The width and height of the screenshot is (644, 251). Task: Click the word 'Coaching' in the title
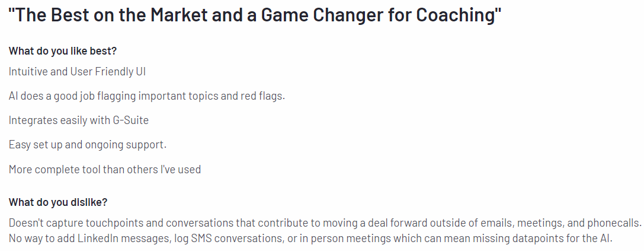pyautogui.click(x=455, y=15)
